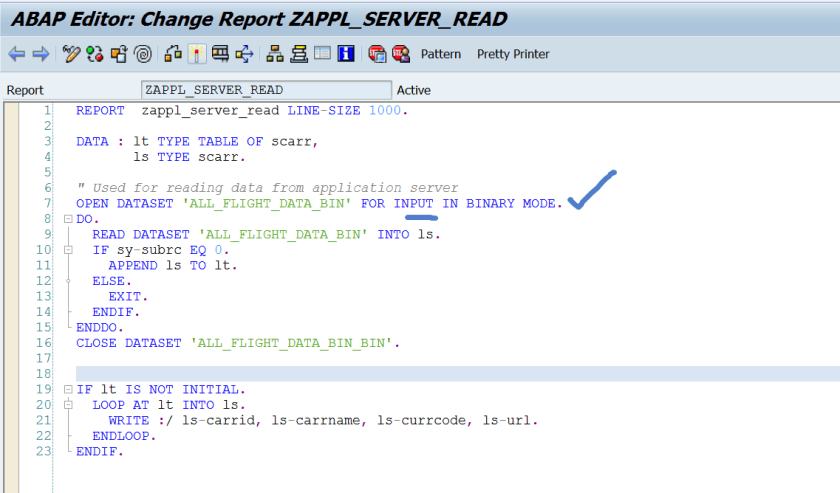The width and height of the screenshot is (840, 493).
Task: Show the Navigation Stack icon
Action: [299, 54]
